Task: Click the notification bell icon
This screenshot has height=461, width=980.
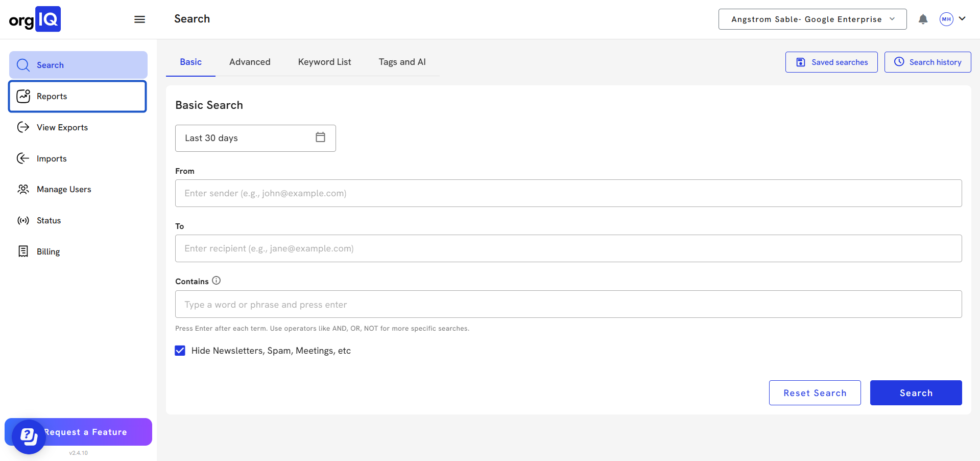Action: click(x=923, y=19)
